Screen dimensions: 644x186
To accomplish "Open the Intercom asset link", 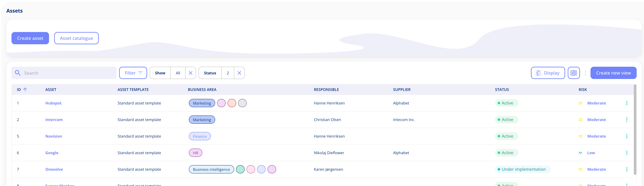I will (54, 119).
